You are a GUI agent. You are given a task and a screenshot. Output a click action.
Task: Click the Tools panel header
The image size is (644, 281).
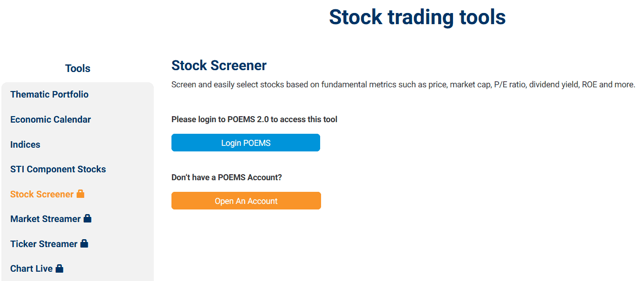(77, 68)
